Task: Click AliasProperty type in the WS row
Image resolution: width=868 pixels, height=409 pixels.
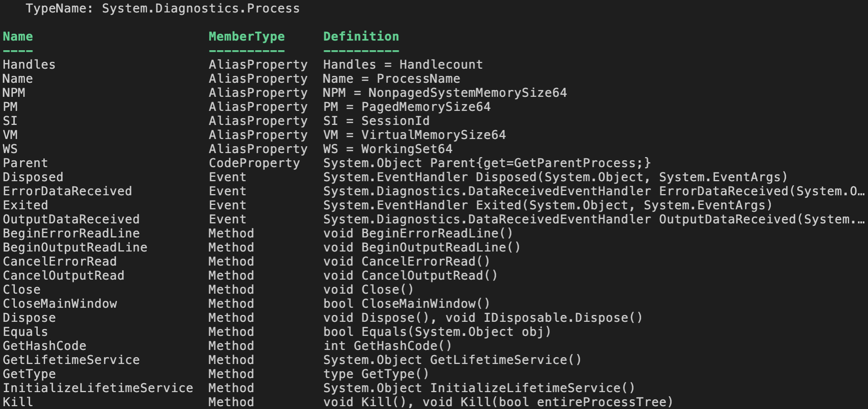Action: click(258, 149)
